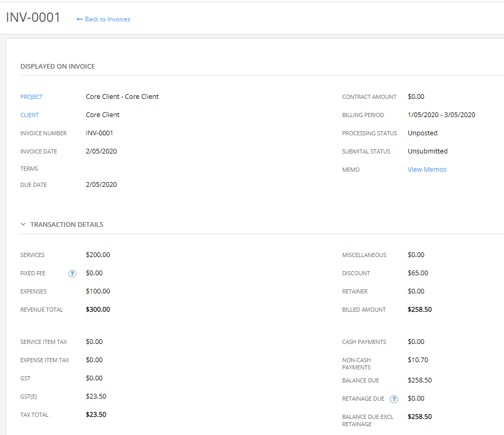Image resolution: width=504 pixels, height=435 pixels.
Task: Click the Displayed on Invoice section header
Action: click(58, 67)
